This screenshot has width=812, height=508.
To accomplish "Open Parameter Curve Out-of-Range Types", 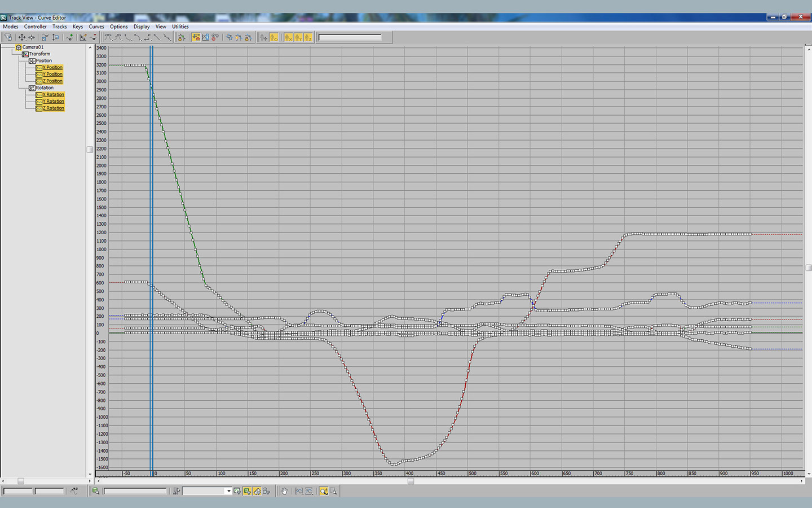I will pyautogui.click(x=205, y=37).
